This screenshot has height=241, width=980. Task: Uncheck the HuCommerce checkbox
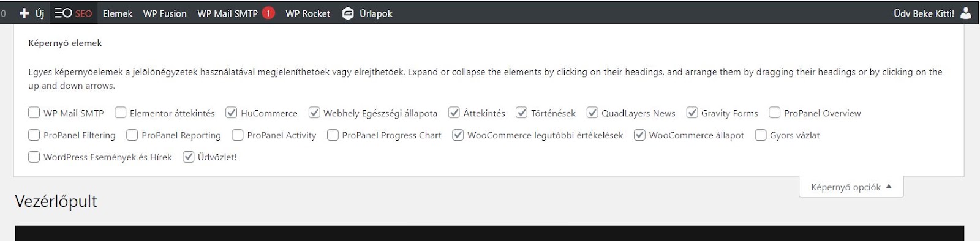coord(232,113)
